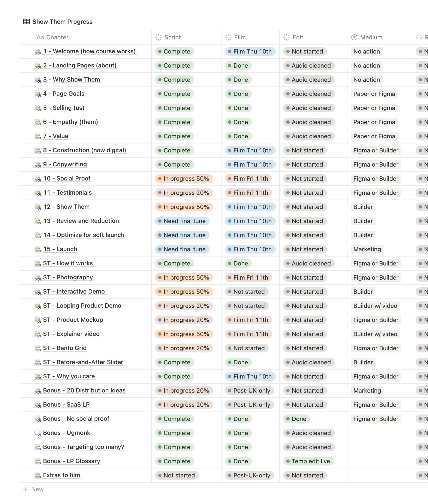The image size is (428, 504).
Task: Click Not started Script for Extras to film
Action: point(177,475)
